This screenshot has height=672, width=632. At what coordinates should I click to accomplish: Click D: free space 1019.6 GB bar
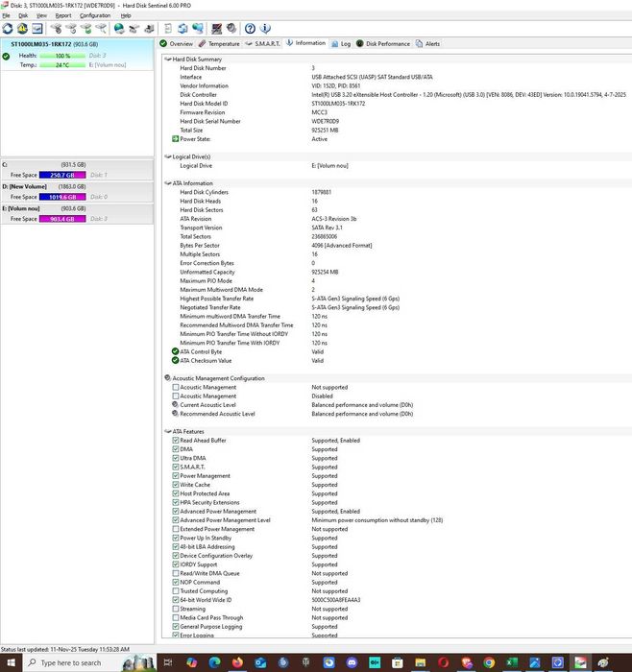click(62, 197)
